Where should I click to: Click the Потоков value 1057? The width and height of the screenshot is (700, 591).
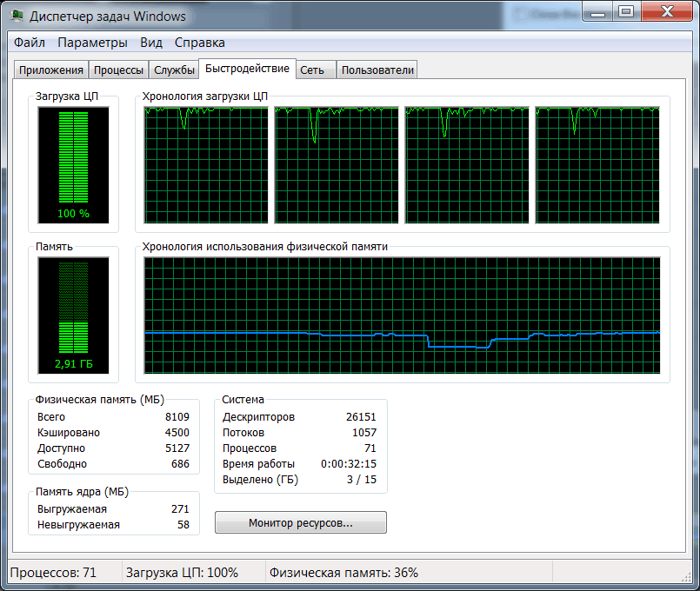point(364,433)
